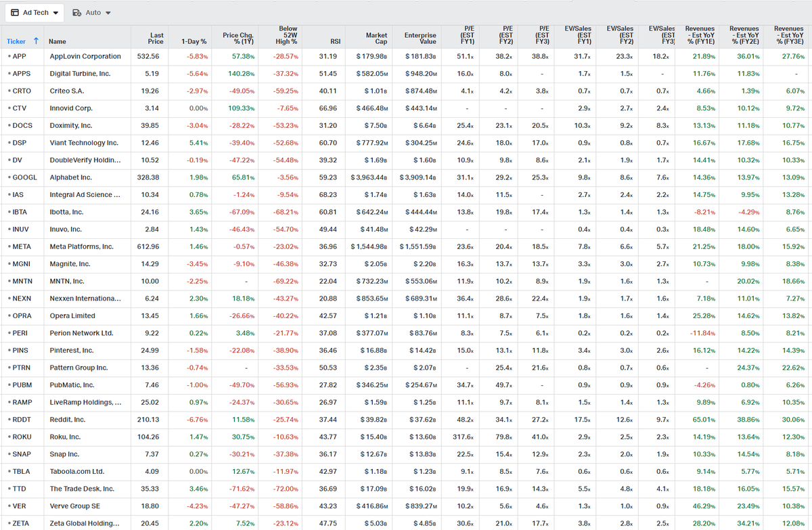
Task: Open the Ad Tech watchlist dropdown
Action: pyautogui.click(x=36, y=13)
